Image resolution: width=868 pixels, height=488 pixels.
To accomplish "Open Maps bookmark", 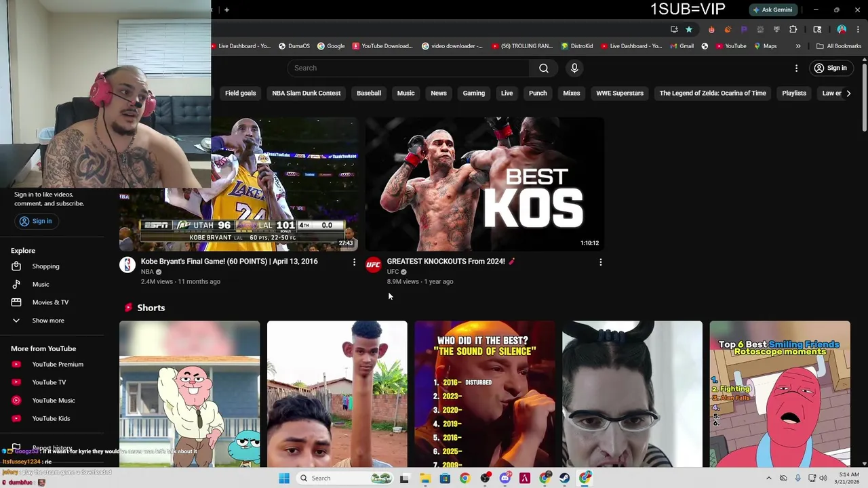I will point(765,46).
